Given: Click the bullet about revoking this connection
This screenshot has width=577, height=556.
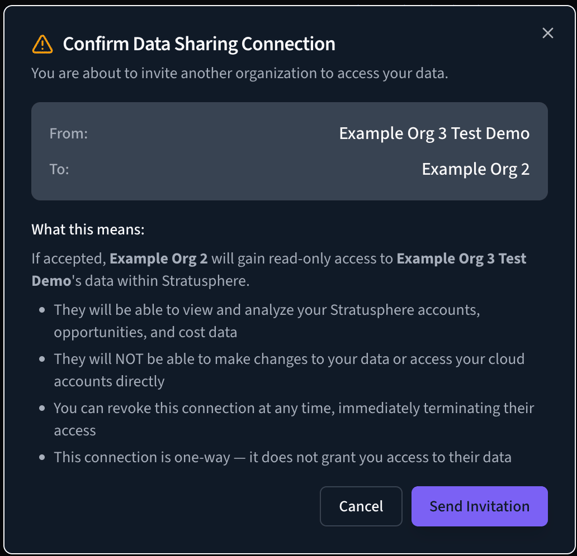Looking at the screenshot, I should pos(294,419).
